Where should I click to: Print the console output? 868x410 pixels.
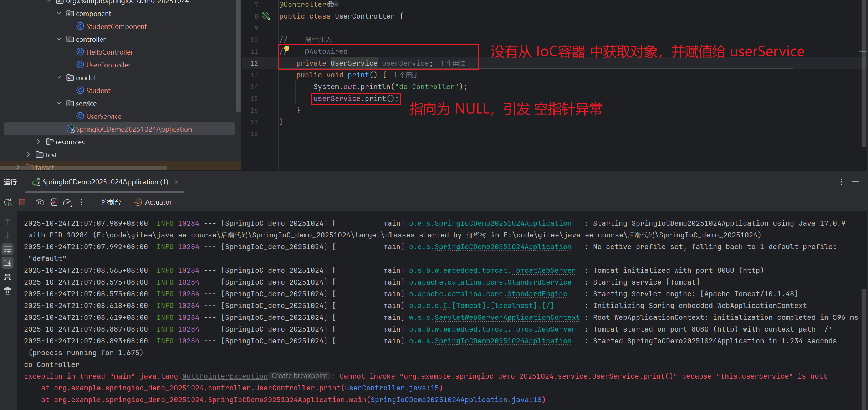[x=7, y=277]
